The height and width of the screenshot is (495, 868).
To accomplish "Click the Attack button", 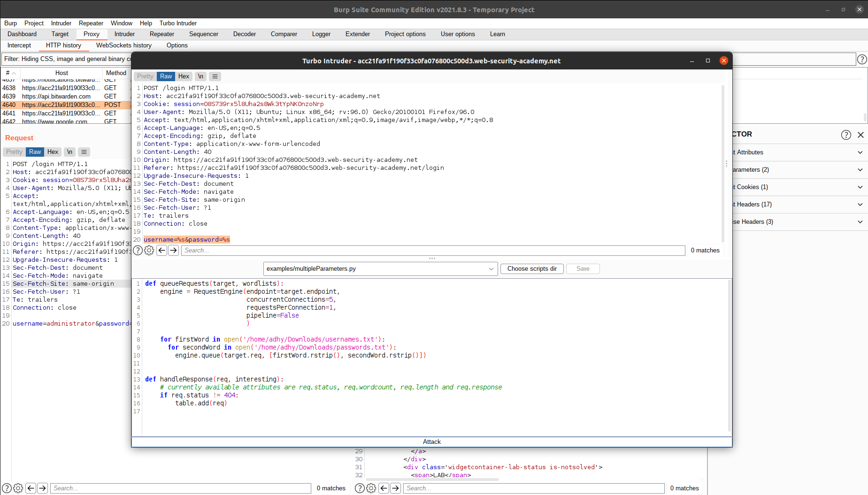I will [431, 442].
